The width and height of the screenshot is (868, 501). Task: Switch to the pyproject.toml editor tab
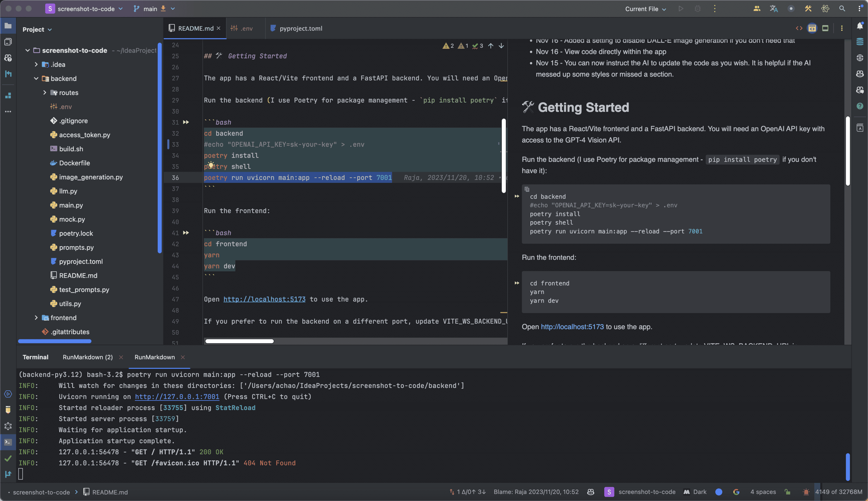tap(300, 28)
